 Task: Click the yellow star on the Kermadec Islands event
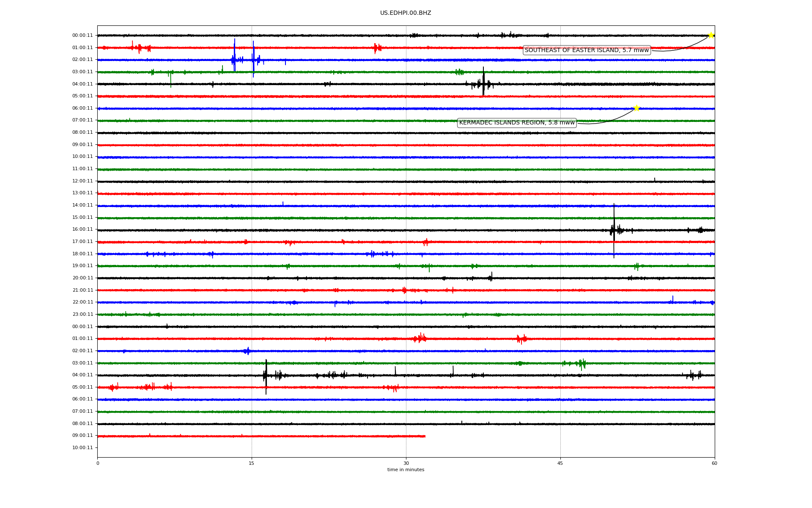pyautogui.click(x=636, y=108)
